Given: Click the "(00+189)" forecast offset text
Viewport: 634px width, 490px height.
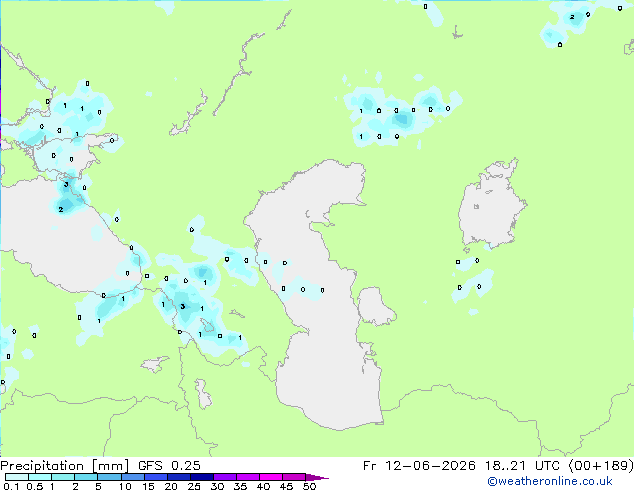Looking at the screenshot, I should click(601, 466).
